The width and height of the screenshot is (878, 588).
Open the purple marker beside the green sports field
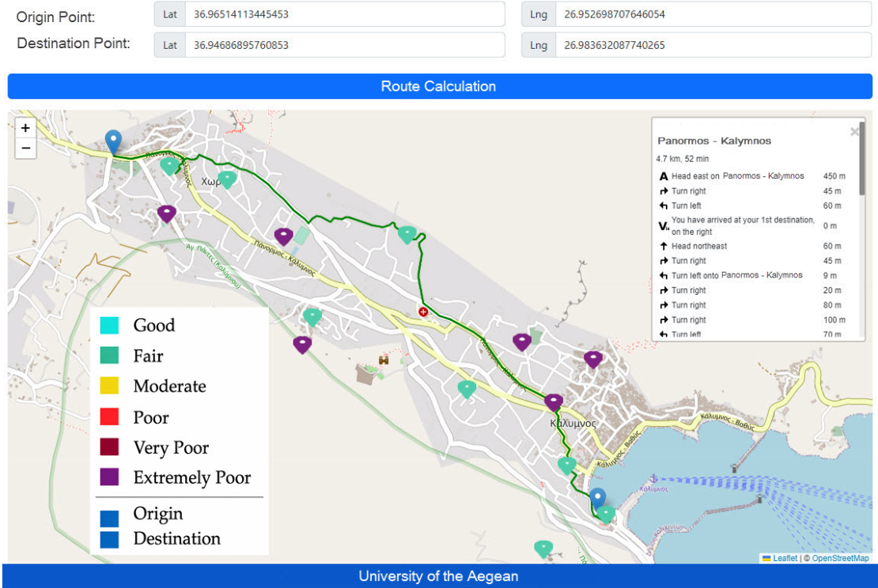[x=283, y=236]
